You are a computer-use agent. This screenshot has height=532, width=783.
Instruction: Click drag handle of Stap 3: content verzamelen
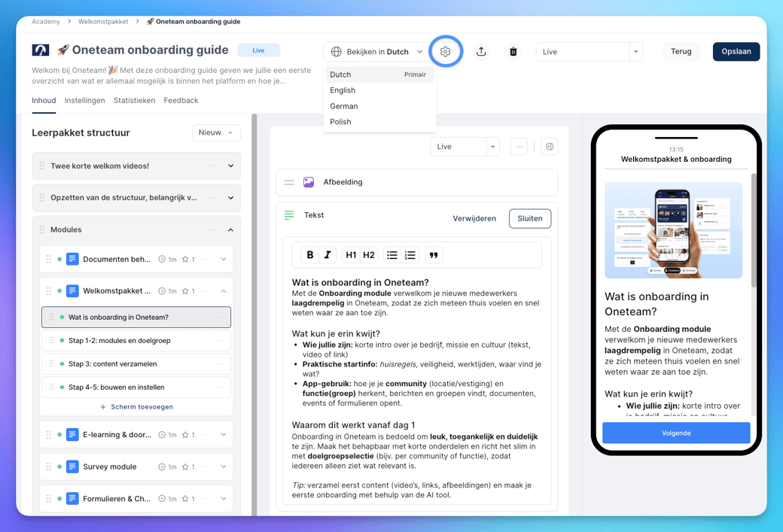[51, 363]
